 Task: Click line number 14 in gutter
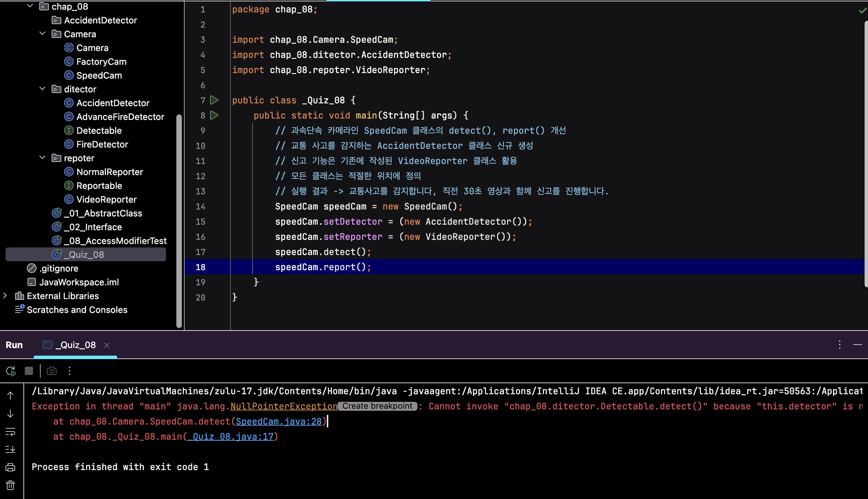[200, 206]
